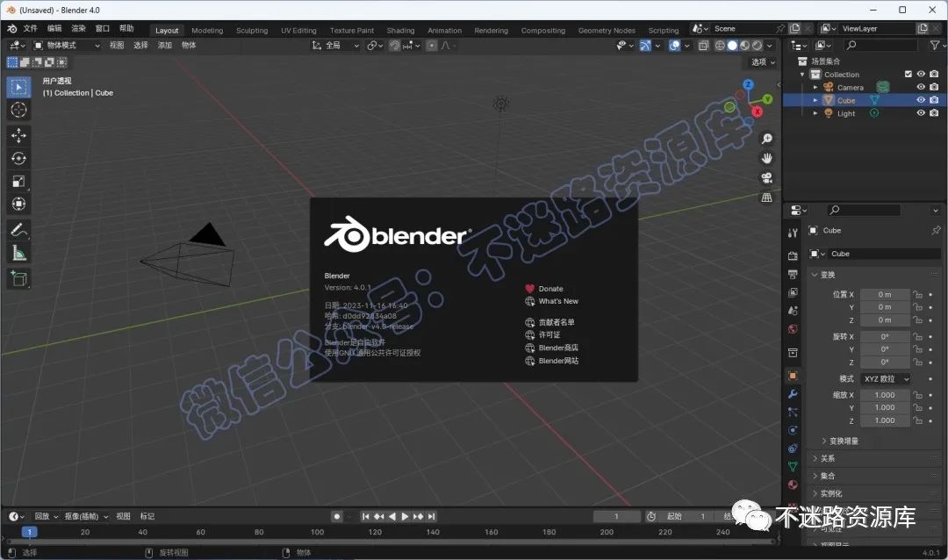Expand the Camera item in outliner
Screen dimensions: 948x560
(815, 88)
